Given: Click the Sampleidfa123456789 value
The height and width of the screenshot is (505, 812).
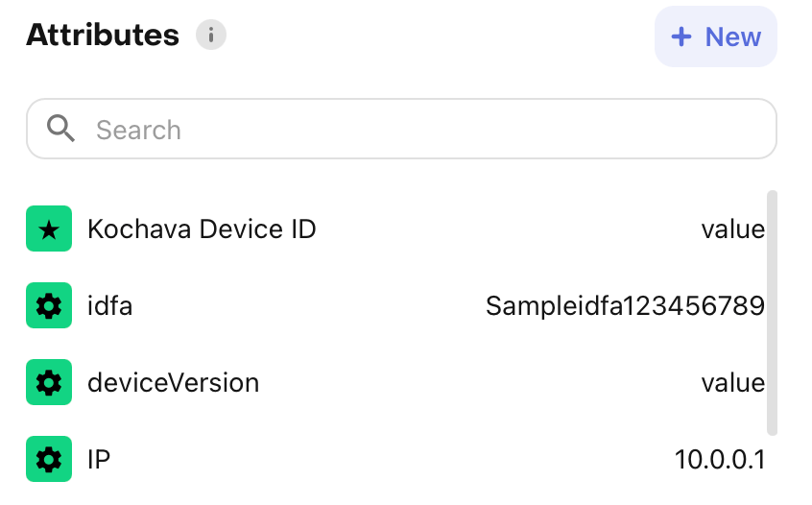Looking at the screenshot, I should coord(625,306).
